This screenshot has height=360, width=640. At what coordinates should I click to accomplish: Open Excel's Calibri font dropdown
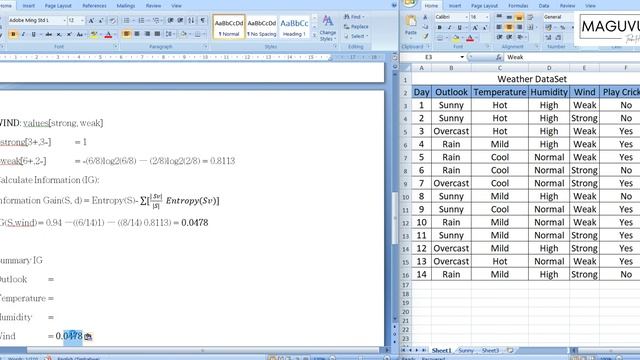[x=466, y=17]
